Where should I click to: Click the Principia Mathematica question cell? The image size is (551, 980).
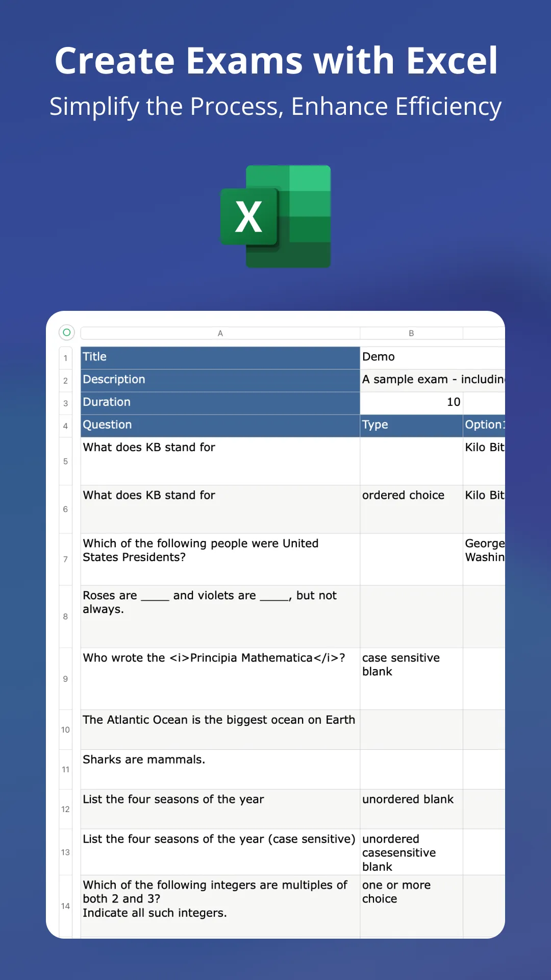click(220, 679)
